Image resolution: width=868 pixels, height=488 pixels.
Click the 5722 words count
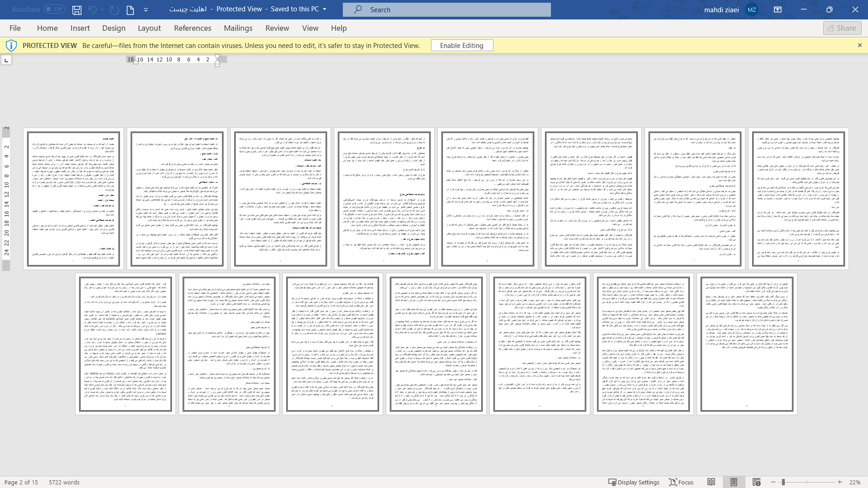coord(64,482)
